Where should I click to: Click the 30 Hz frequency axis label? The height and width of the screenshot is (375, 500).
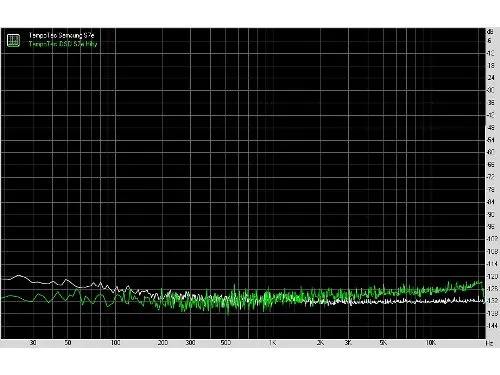pos(33,343)
